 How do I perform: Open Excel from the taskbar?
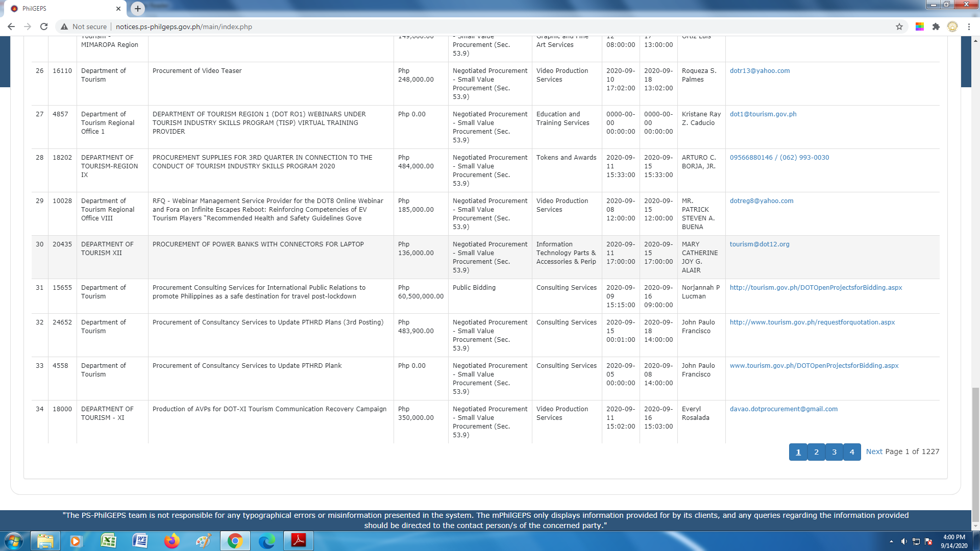108,541
